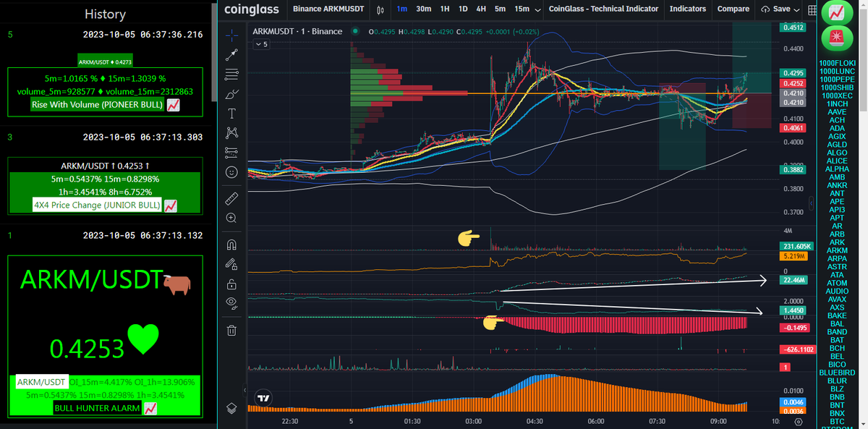
Task: Toggle stay in drawing mode
Action: [231, 263]
